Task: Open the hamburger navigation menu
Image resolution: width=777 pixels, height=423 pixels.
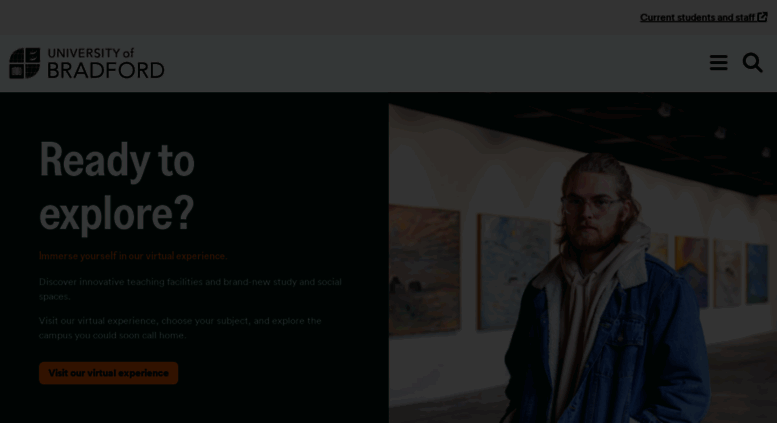Action: (718, 63)
